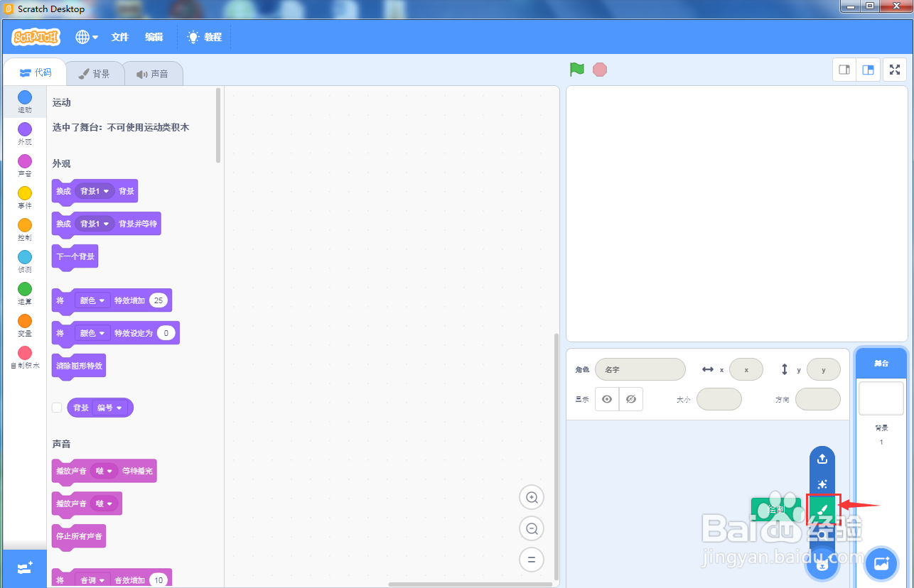Open 颜色 dropdown in 特效增加 block

[92, 300]
